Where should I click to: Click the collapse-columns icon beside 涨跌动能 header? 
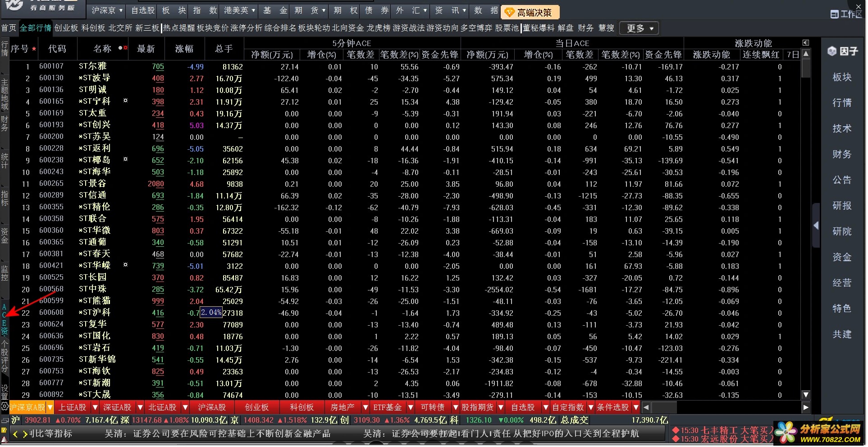click(x=806, y=43)
